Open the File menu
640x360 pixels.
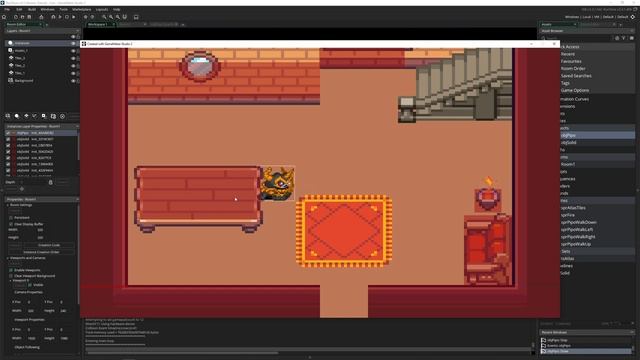pos(7,9)
